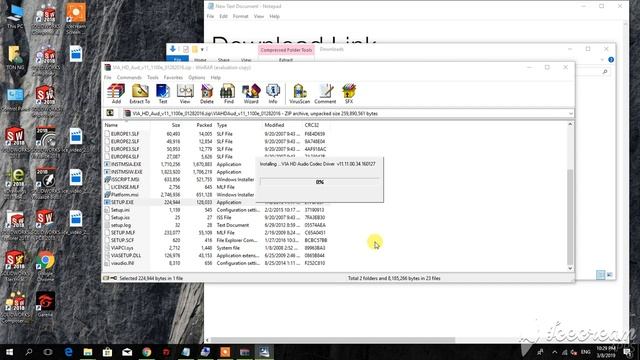Open the Explorer File tab

pyautogui.click(x=177, y=60)
